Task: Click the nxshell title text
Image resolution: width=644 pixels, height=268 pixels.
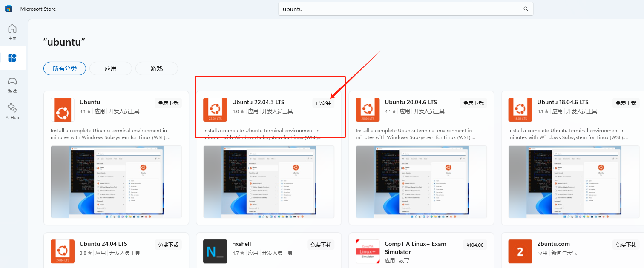Action: (241, 244)
